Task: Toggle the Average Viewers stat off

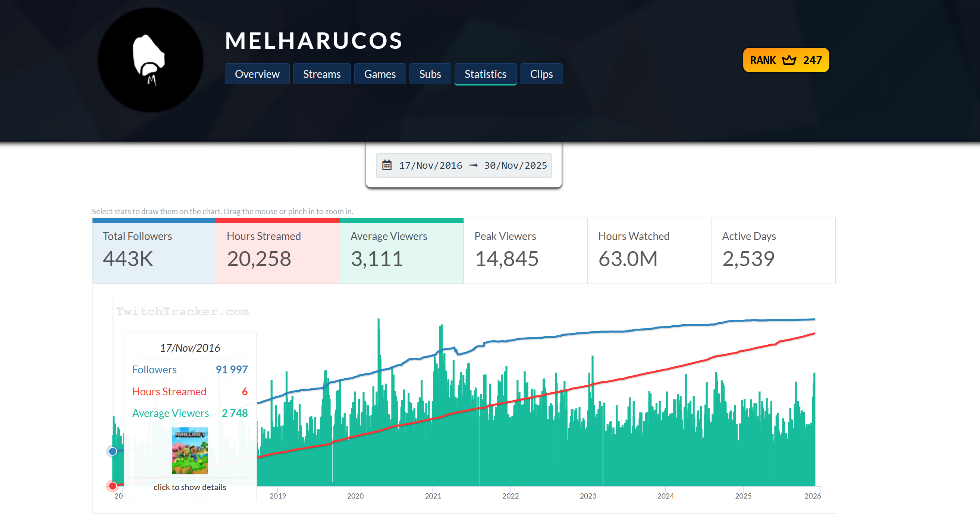Action: click(401, 251)
